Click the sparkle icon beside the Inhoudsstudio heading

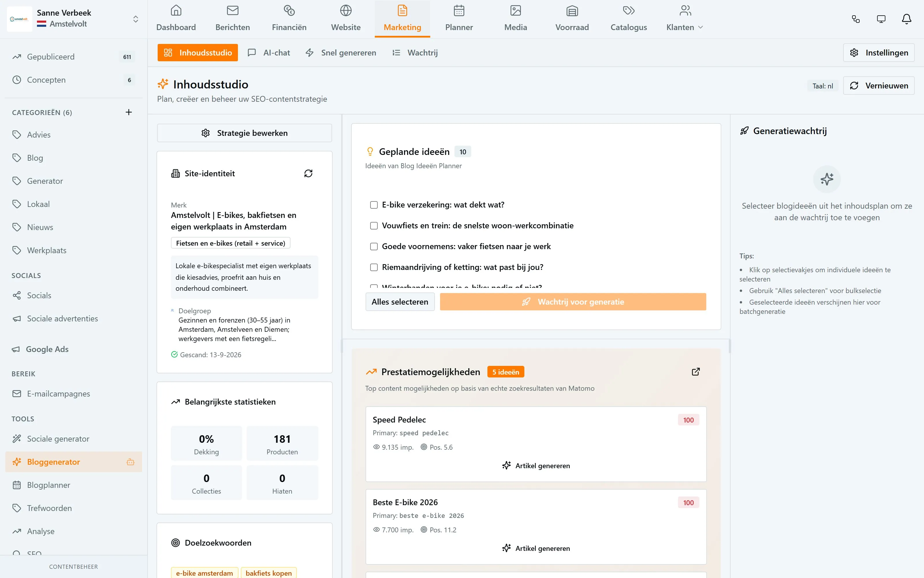pyautogui.click(x=163, y=84)
